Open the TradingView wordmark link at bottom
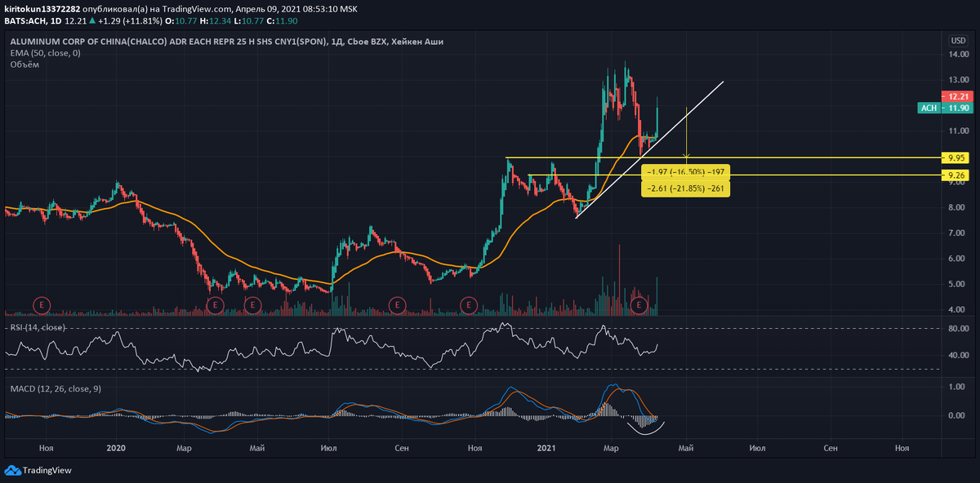Viewport: 980px width, 483px height. (47, 471)
